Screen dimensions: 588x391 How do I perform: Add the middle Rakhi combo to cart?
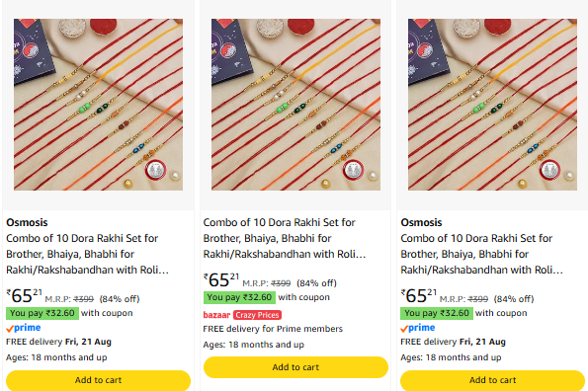(295, 367)
